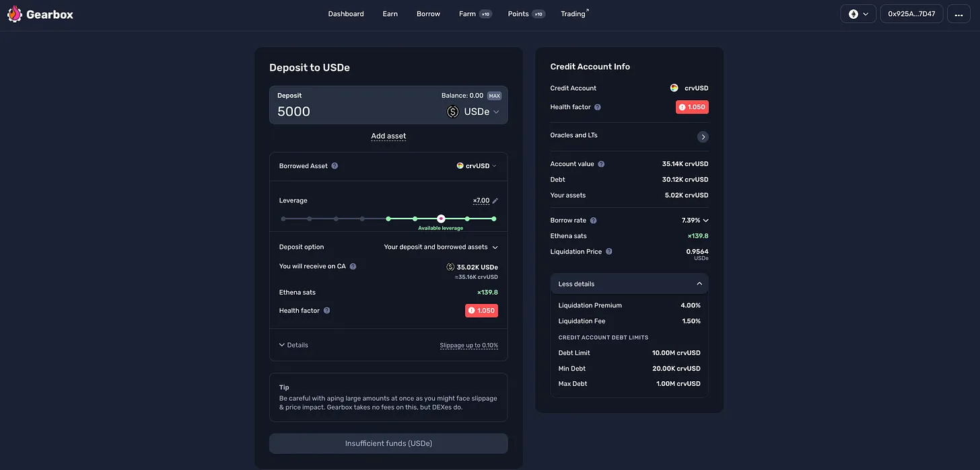Viewport: 980px width, 470px height.
Task: Open the Borrow menu item
Action: tap(428, 14)
